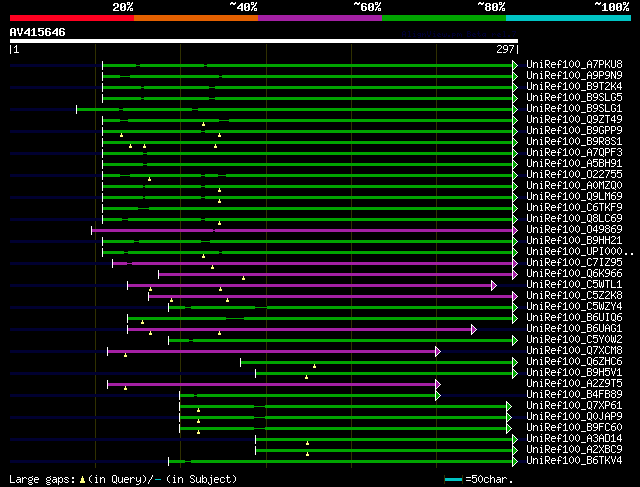
Task: Click the cyan 50char scale bar
Action: pos(453,479)
